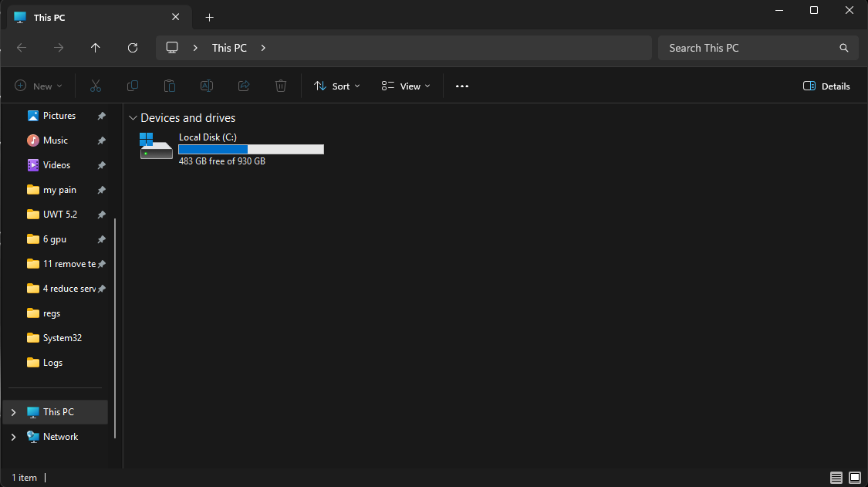Screen dimensions: 868x487
Task: Open Videos in the sidebar
Action: [56, 165]
